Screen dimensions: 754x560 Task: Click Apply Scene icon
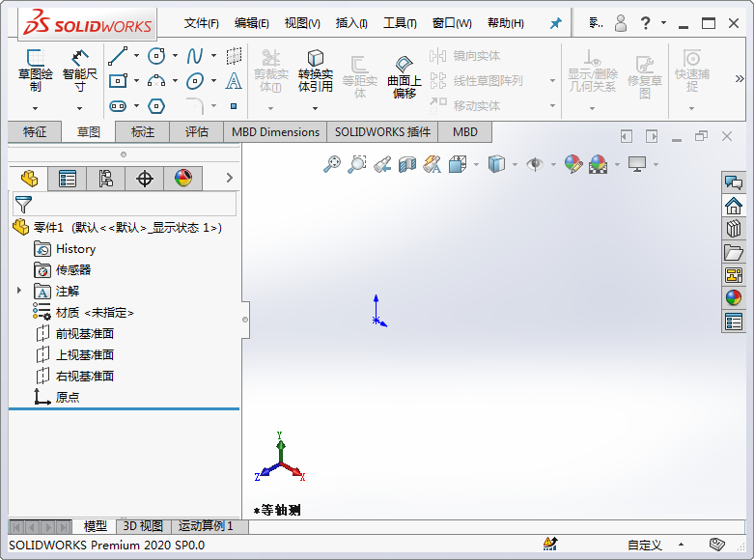(x=599, y=164)
